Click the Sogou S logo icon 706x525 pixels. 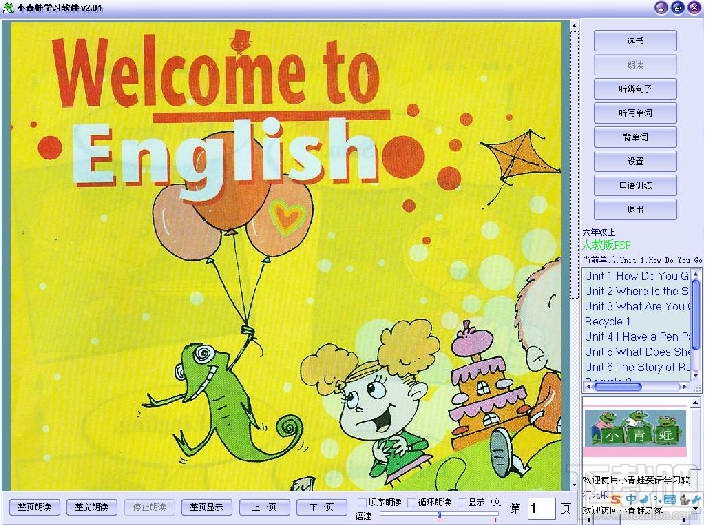coord(615,499)
